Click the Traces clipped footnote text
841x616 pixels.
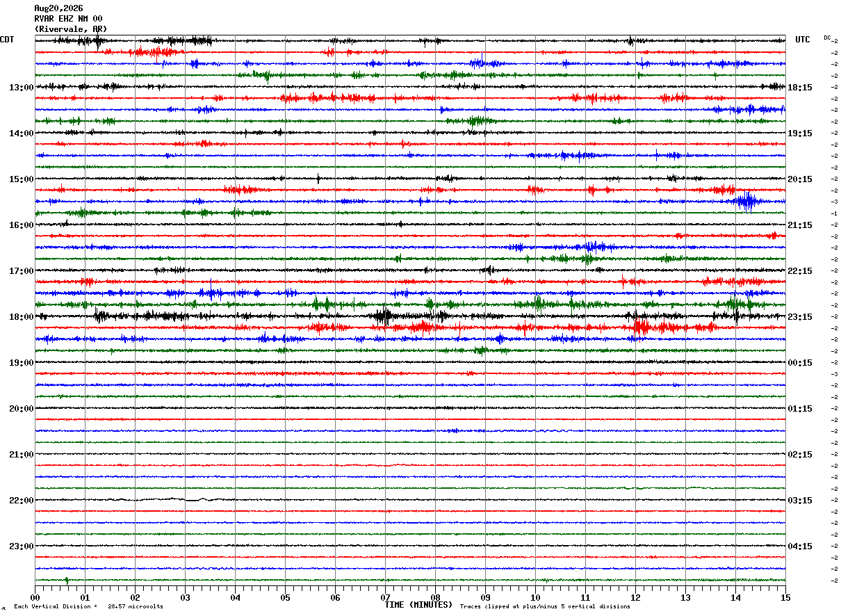coord(545,607)
